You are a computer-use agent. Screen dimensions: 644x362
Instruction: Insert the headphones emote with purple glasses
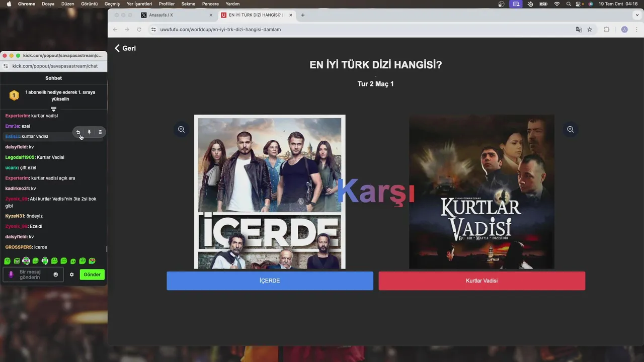pos(26,261)
